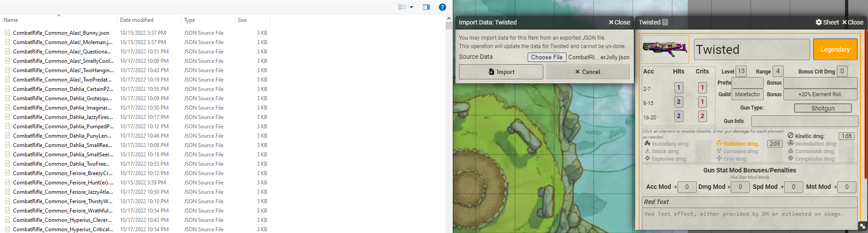Click the Twisted gun thumbnail image
This screenshot has width=868, height=233.
[665, 49]
